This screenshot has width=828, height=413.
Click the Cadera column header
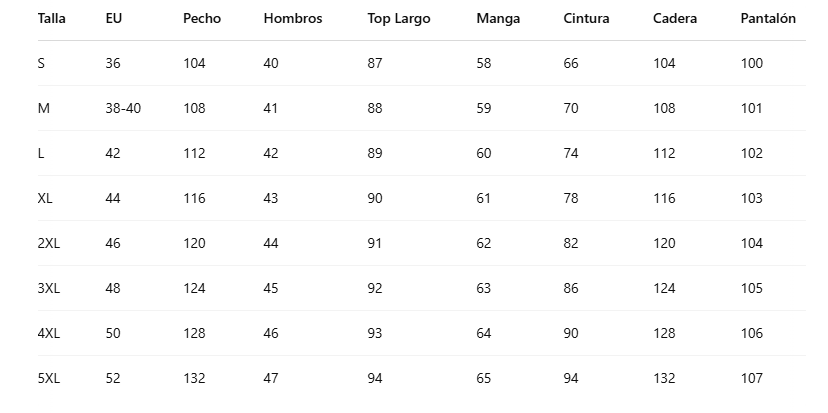[675, 19]
